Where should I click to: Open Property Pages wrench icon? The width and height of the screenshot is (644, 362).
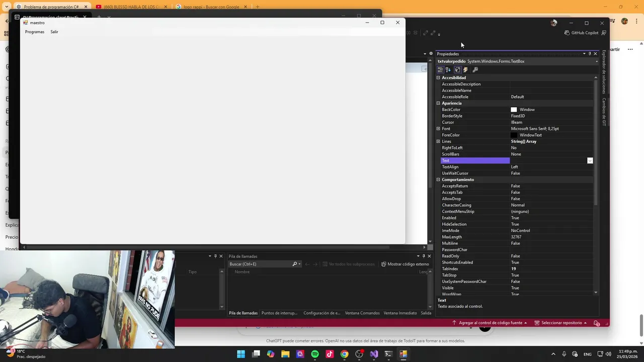tap(475, 70)
